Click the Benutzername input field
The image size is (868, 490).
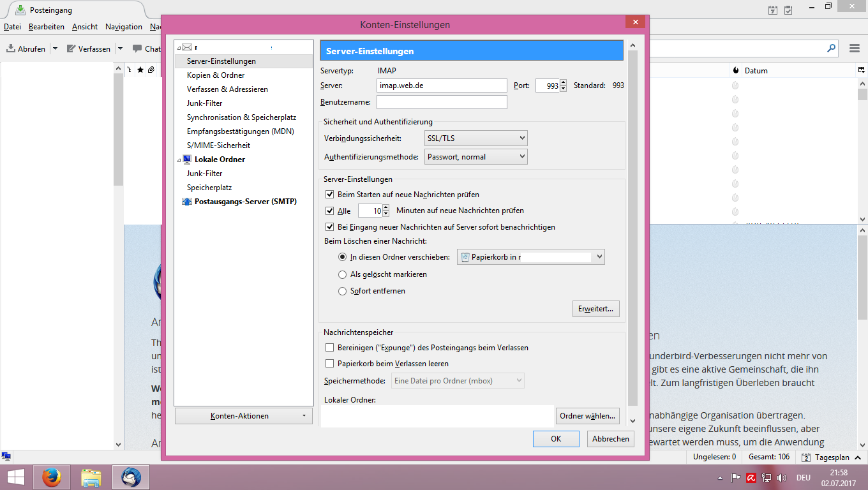click(x=442, y=102)
